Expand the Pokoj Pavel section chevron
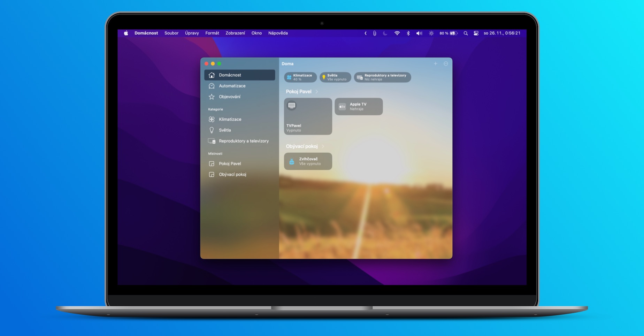 [x=317, y=92]
